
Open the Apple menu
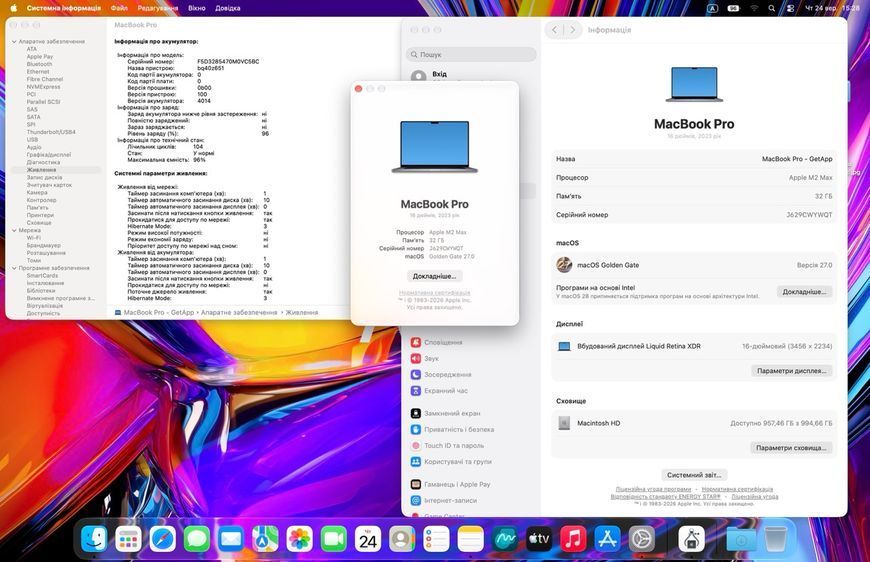click(14, 8)
